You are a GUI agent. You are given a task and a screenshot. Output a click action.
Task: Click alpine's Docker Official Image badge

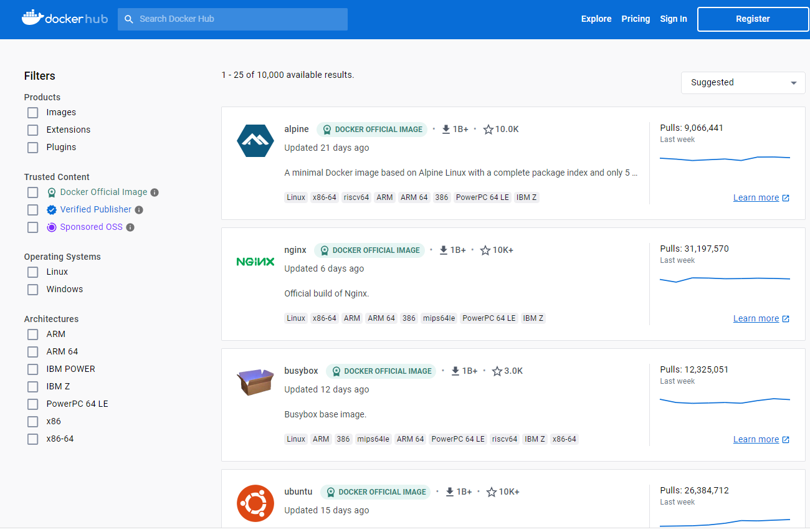pos(372,130)
